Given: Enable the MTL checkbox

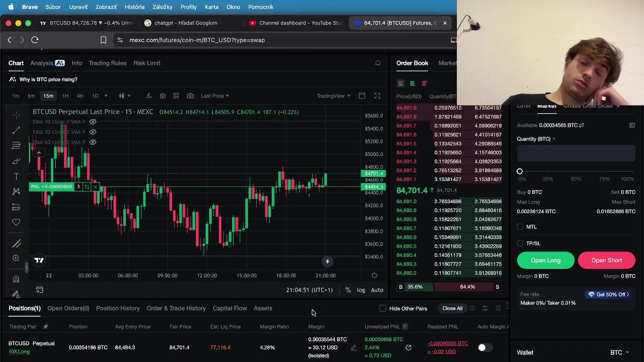Looking at the screenshot, I should (520, 227).
